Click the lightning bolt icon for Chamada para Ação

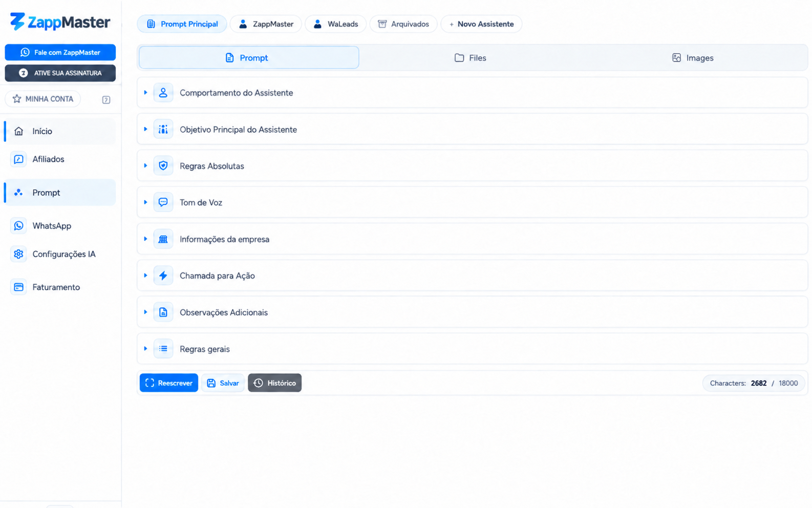click(163, 276)
